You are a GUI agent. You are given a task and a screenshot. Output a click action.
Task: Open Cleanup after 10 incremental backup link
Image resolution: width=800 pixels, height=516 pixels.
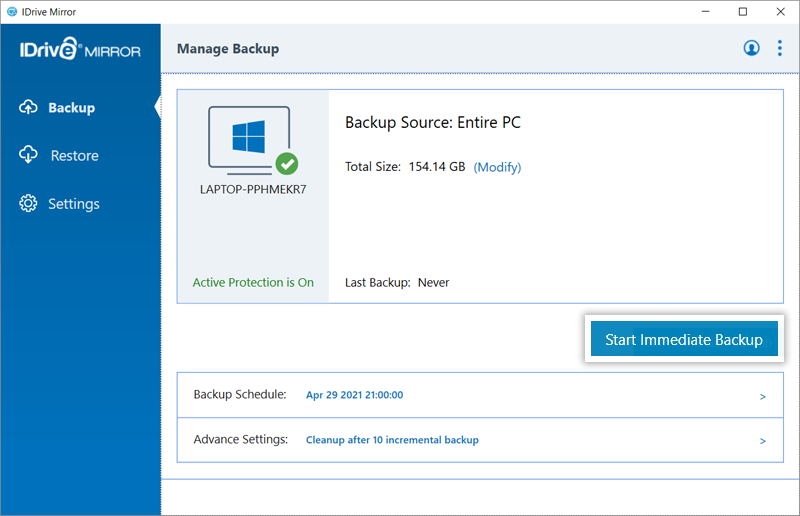tap(392, 440)
